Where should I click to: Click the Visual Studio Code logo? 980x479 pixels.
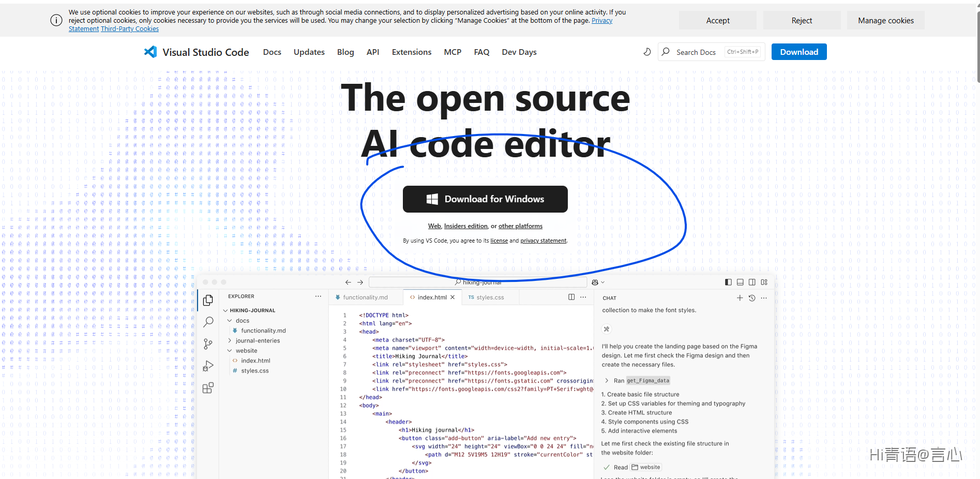tap(150, 52)
